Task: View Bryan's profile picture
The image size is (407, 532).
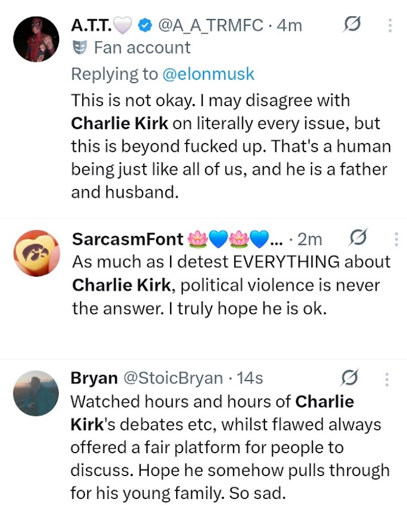Action: point(36,393)
